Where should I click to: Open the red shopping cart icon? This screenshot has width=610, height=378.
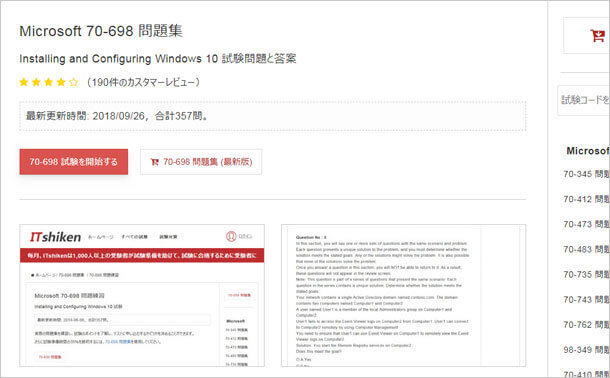[x=597, y=36]
